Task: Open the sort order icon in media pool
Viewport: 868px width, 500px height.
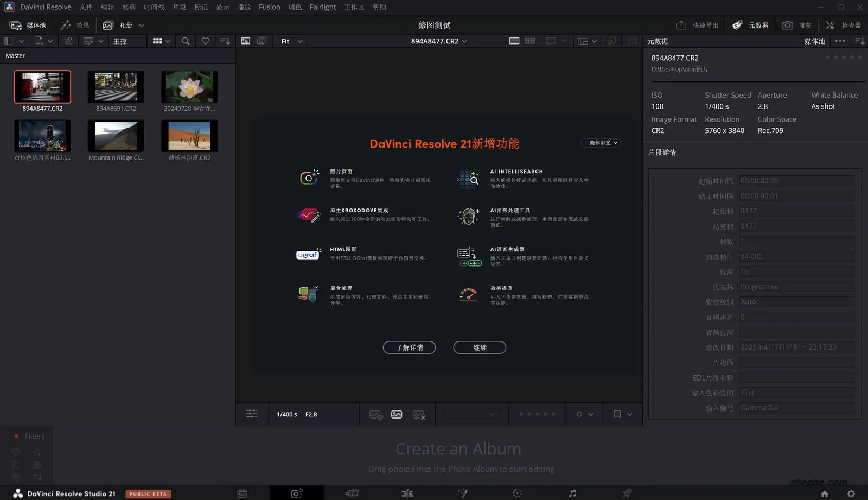Action: (225, 41)
